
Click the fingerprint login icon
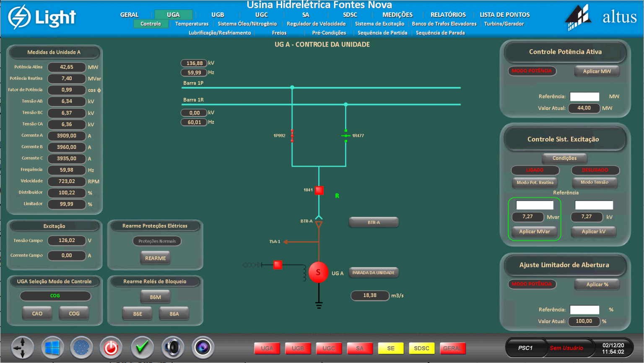coord(81,347)
